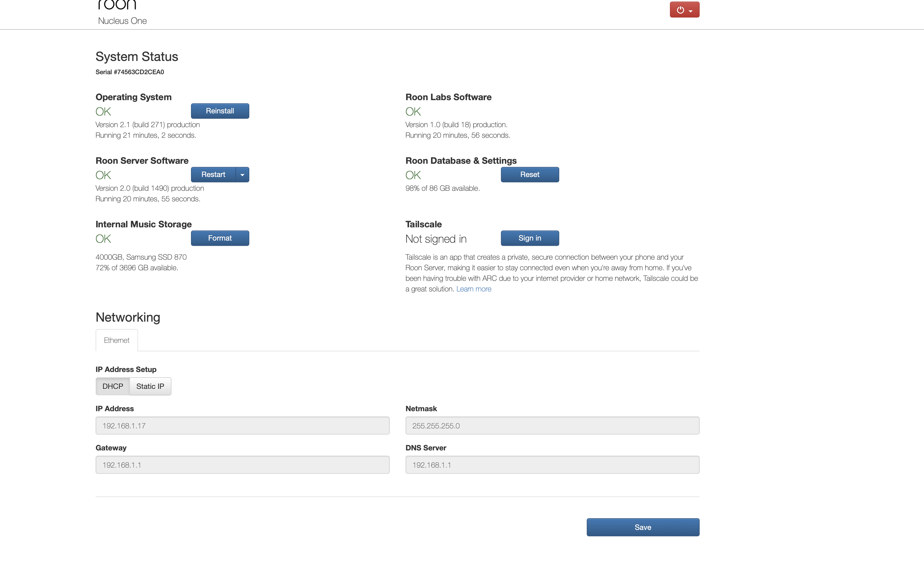Click the IP Address field

[x=242, y=426]
